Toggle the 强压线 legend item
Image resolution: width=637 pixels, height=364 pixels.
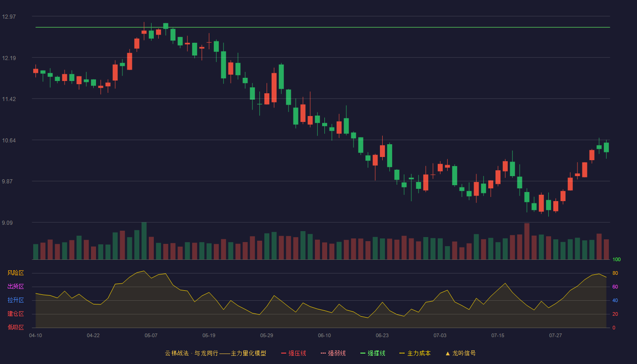293,353
